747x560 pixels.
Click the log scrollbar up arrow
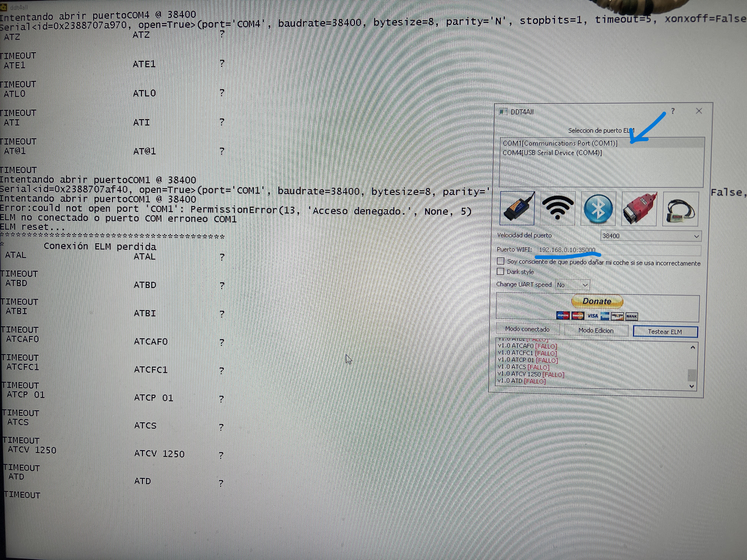tap(693, 347)
